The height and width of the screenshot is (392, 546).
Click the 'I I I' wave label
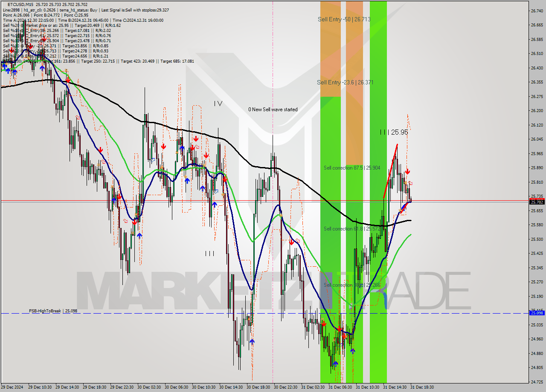pyautogui.click(x=209, y=254)
